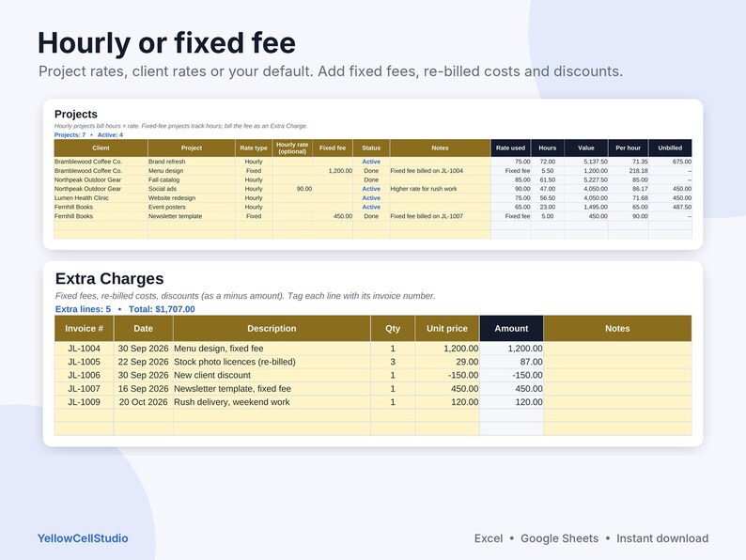Image resolution: width=746 pixels, height=560 pixels.
Task: Select the 'Qty' column header
Action: pos(393,328)
